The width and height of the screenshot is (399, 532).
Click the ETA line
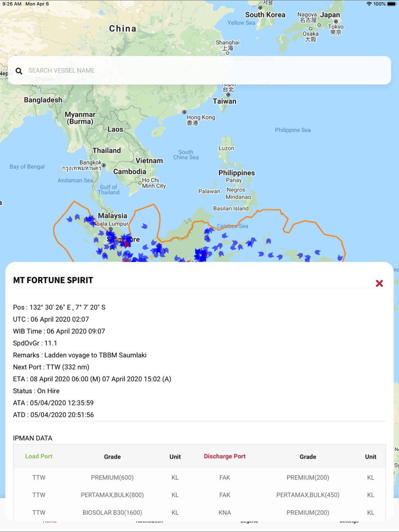[x=92, y=379]
